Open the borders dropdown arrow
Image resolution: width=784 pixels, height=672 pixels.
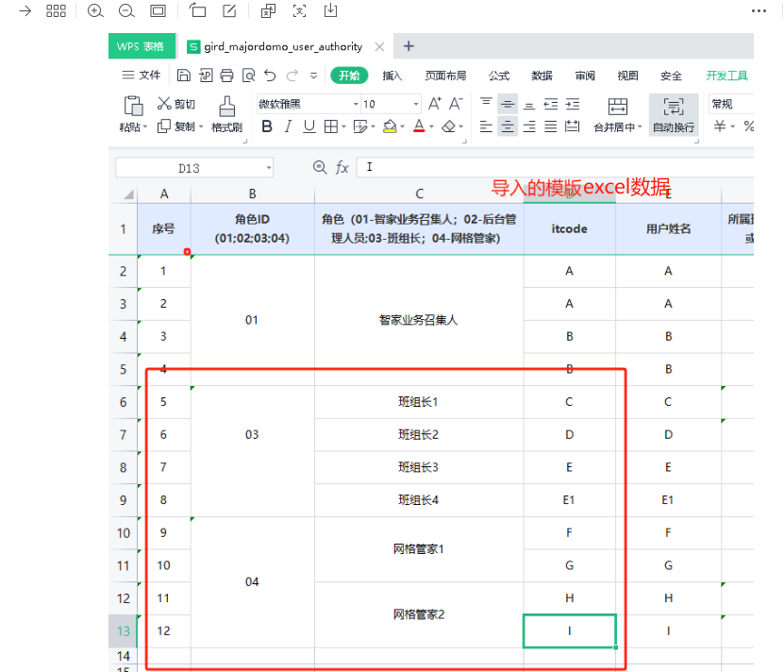coord(344,126)
